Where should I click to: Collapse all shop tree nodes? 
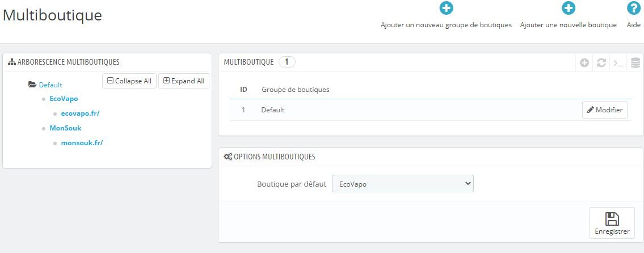(x=129, y=81)
